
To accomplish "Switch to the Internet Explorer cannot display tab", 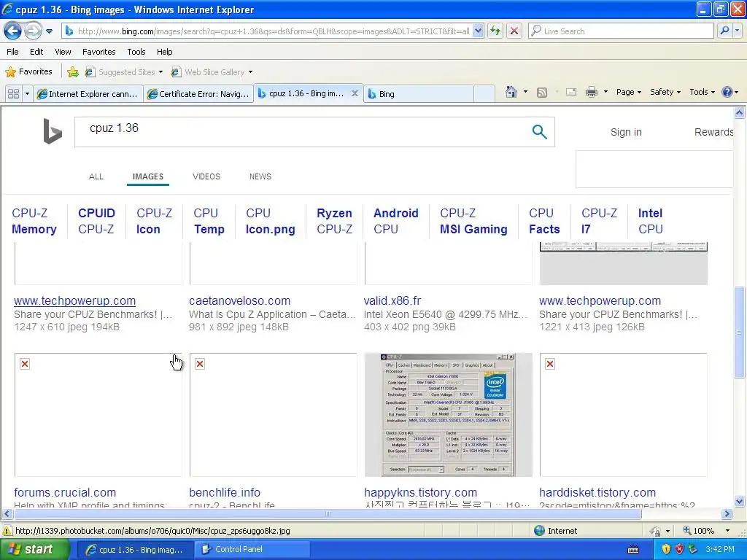I will (x=88, y=94).
